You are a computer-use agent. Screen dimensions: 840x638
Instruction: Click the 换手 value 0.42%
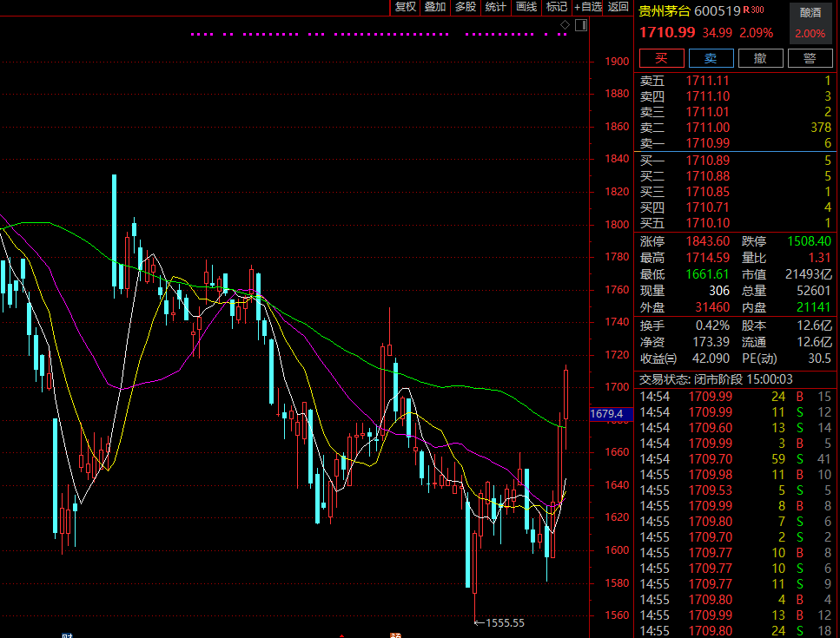coord(712,326)
